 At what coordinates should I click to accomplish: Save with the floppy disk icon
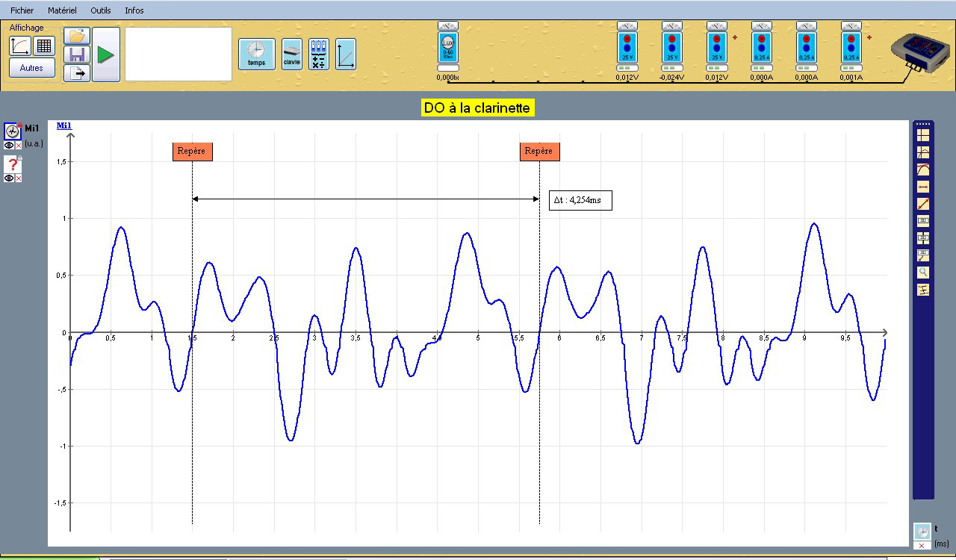(x=76, y=55)
